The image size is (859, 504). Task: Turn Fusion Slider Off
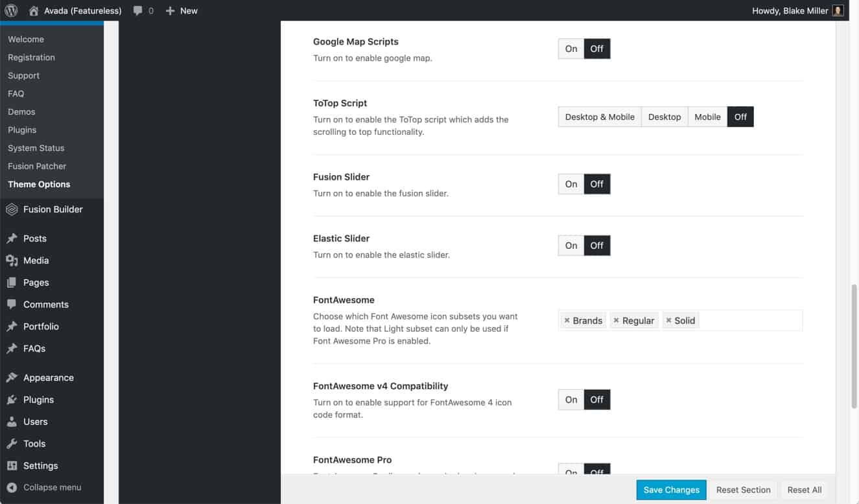(597, 184)
